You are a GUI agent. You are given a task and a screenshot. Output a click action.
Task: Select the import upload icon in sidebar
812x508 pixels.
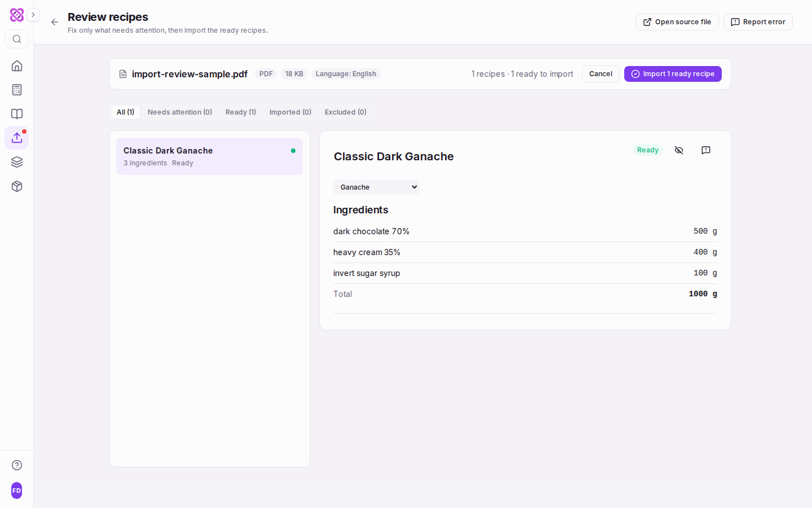pyautogui.click(x=17, y=138)
